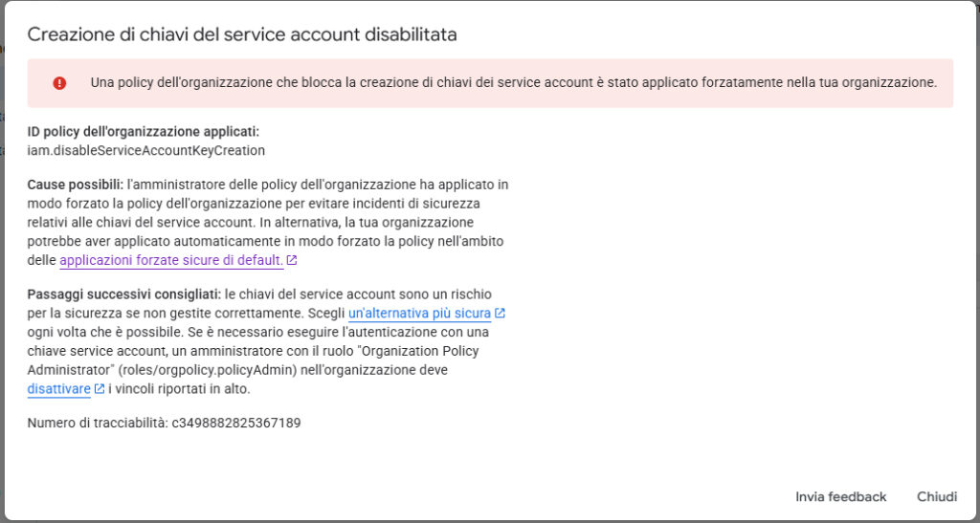Click the red banner error message text

pyautogui.click(x=513, y=83)
